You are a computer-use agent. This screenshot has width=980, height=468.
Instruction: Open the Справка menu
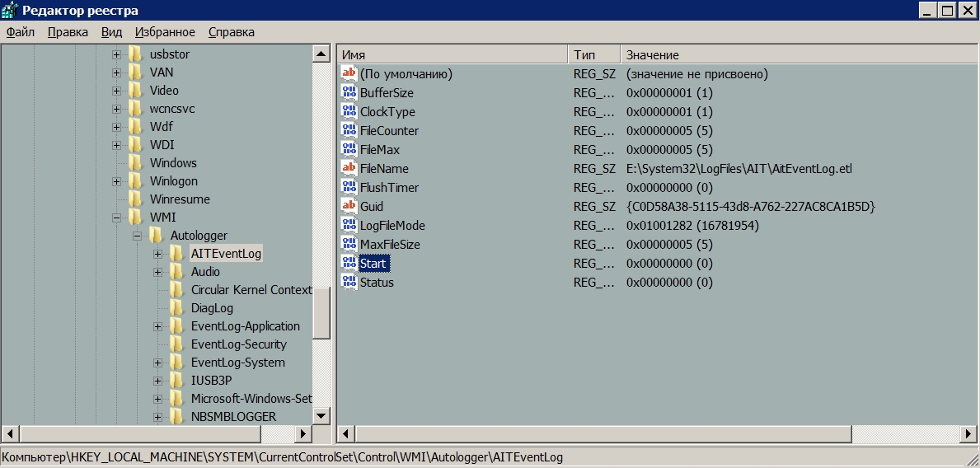pyautogui.click(x=232, y=32)
